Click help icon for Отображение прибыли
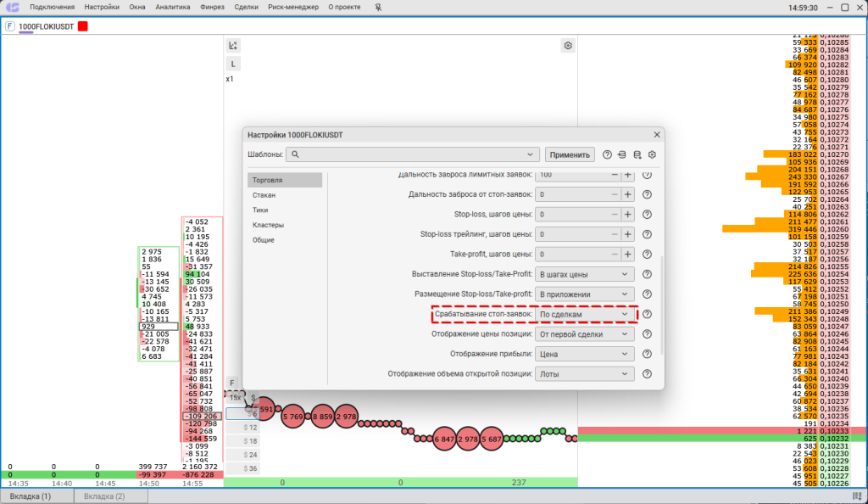 tap(647, 354)
